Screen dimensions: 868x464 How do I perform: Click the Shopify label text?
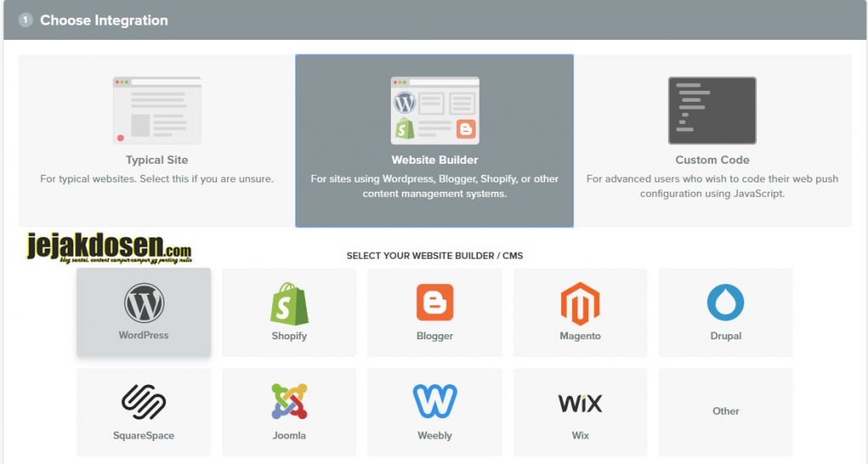(290, 336)
